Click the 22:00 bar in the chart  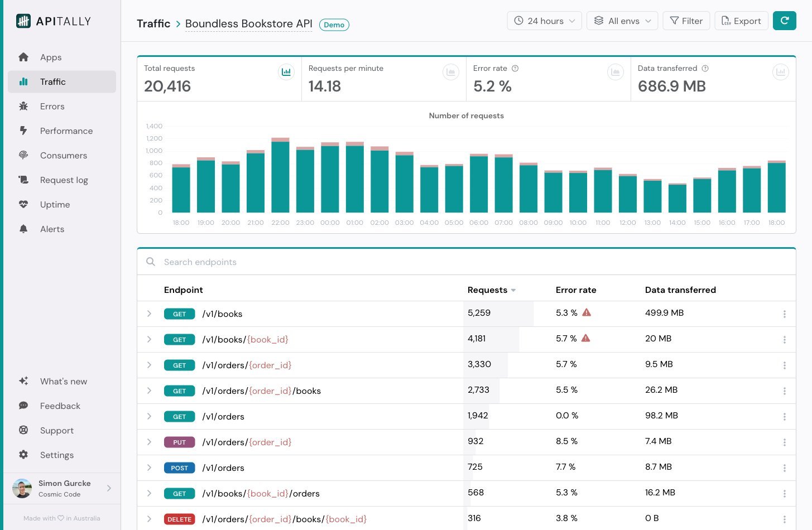pyautogui.click(x=280, y=176)
